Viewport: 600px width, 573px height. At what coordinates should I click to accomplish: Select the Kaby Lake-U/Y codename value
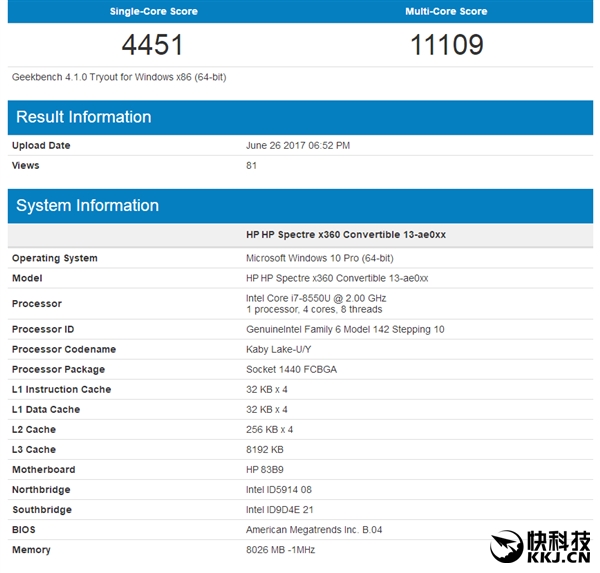pos(279,349)
